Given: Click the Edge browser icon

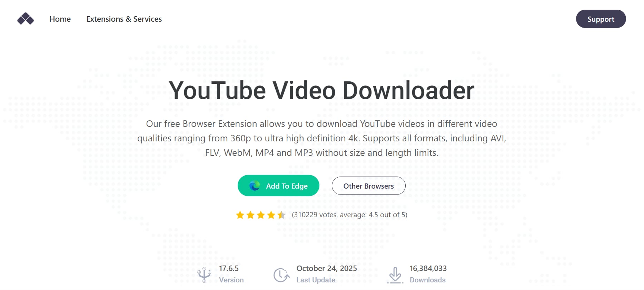Looking at the screenshot, I should [x=255, y=186].
